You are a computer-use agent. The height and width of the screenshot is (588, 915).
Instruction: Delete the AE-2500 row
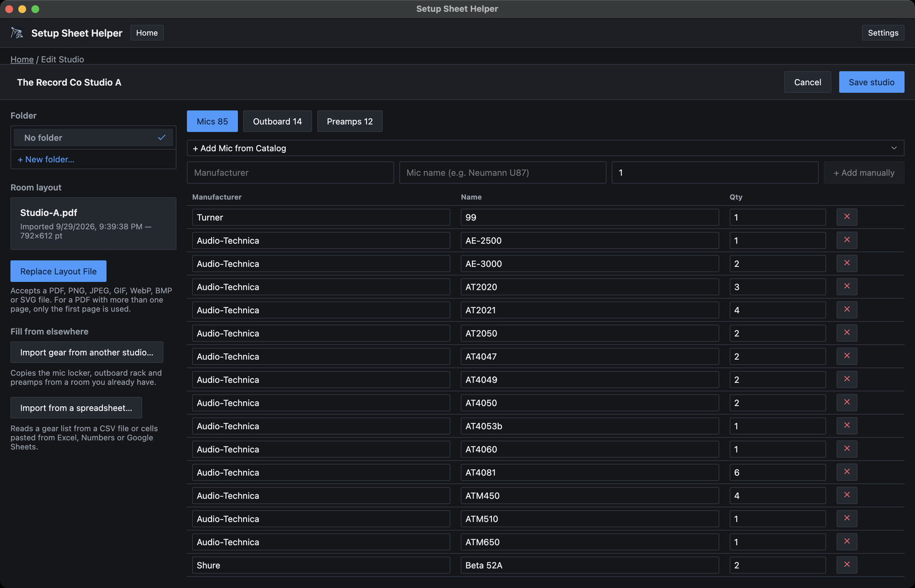[846, 240]
